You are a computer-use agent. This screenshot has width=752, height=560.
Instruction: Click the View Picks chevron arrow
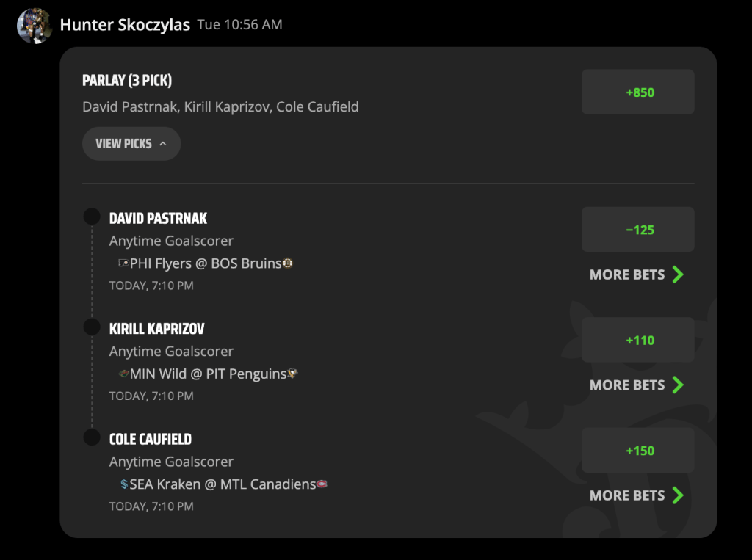(163, 144)
